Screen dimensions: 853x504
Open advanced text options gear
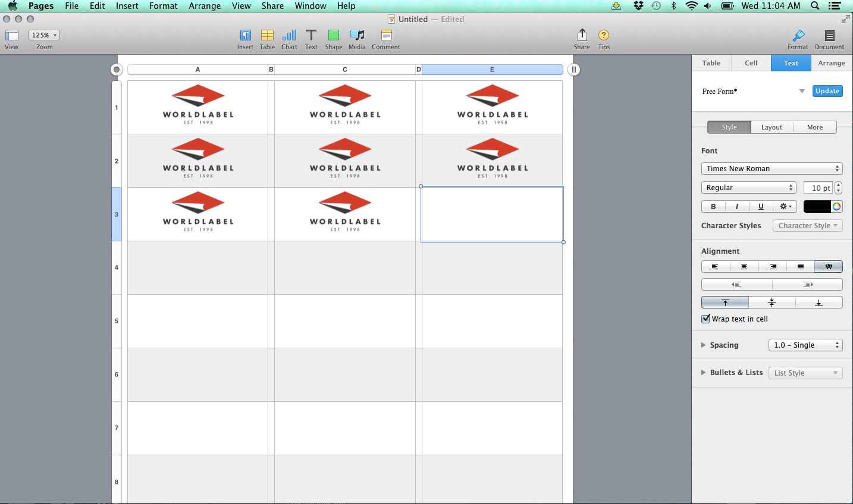pos(785,206)
